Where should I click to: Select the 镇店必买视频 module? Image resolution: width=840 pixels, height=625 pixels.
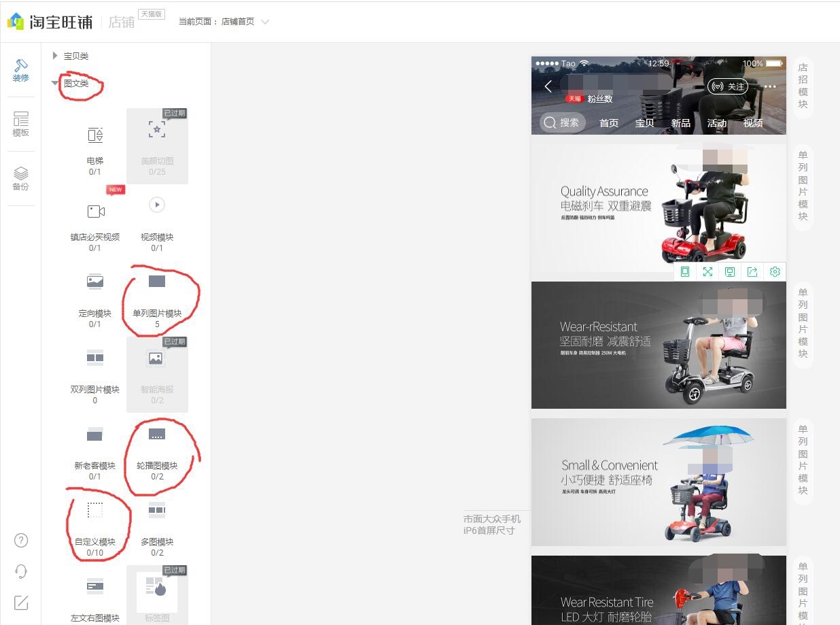point(95,222)
